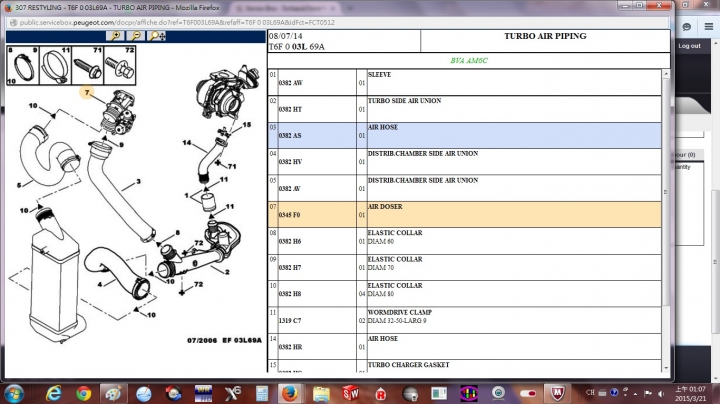The height and width of the screenshot is (404, 720).
Task: Click highlighted callout 7 on the diagram
Action: click(x=87, y=92)
